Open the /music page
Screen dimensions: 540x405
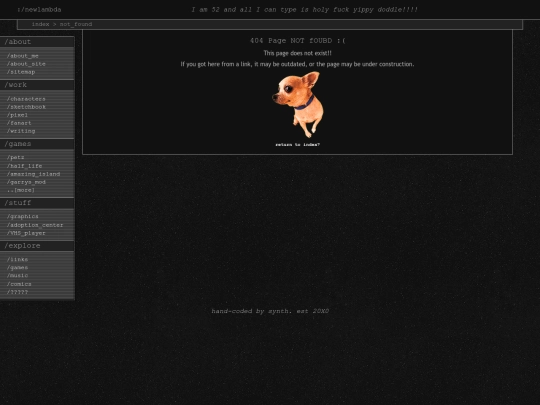click(x=17, y=276)
